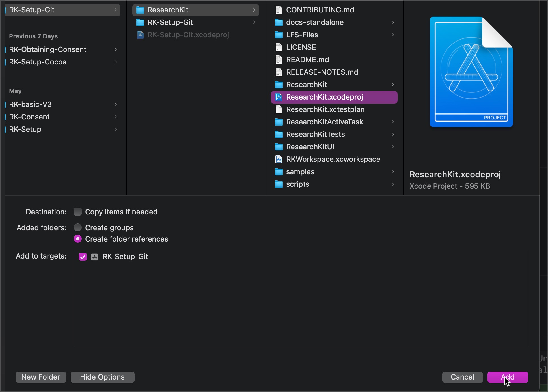
Task: Click the LICENSE text file icon
Action: click(x=279, y=48)
